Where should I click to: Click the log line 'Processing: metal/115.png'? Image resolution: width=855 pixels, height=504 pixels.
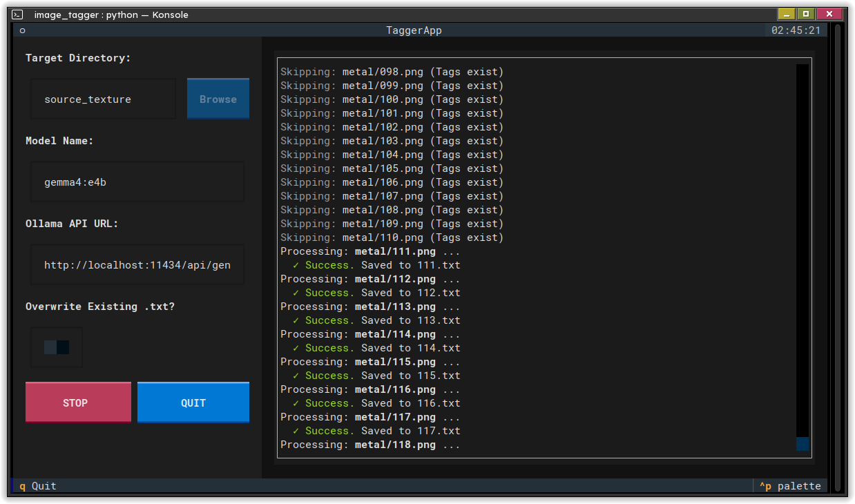(x=370, y=362)
